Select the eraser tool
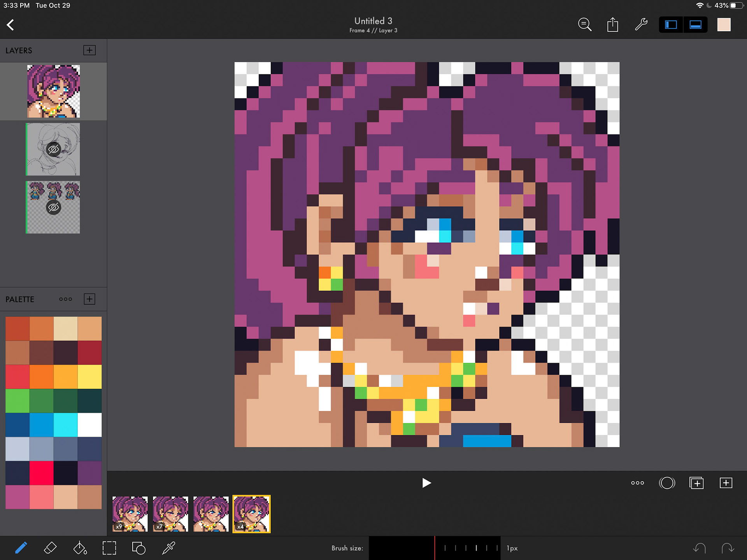Viewport: 747px width, 560px height. 51,548
